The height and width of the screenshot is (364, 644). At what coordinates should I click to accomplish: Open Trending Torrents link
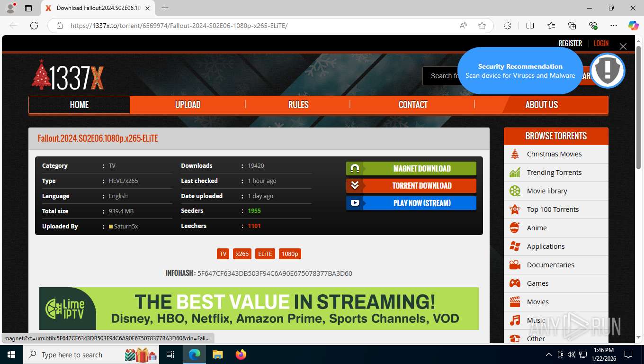(554, 173)
